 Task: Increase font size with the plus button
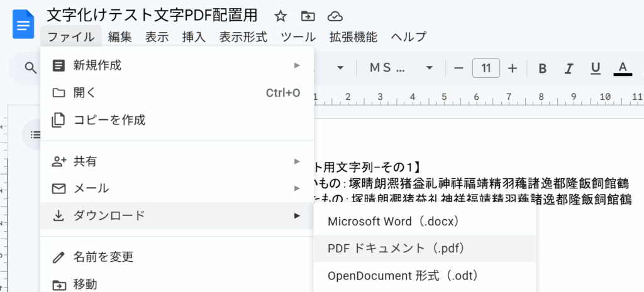tap(513, 68)
